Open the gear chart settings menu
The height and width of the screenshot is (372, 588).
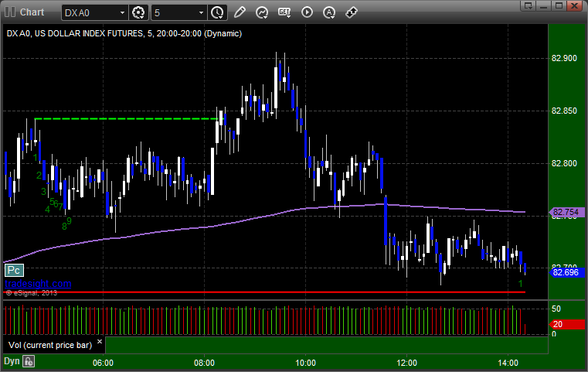(x=138, y=13)
